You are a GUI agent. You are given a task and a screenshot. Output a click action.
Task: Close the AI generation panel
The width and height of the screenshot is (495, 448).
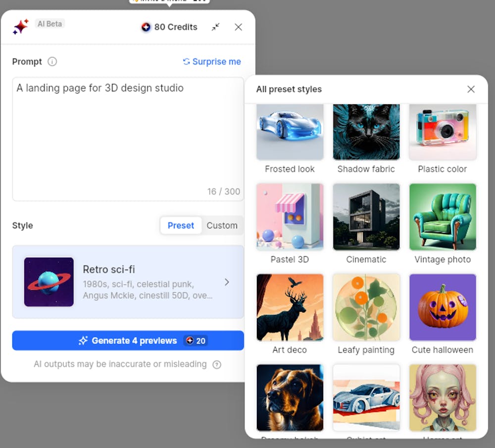pos(238,28)
